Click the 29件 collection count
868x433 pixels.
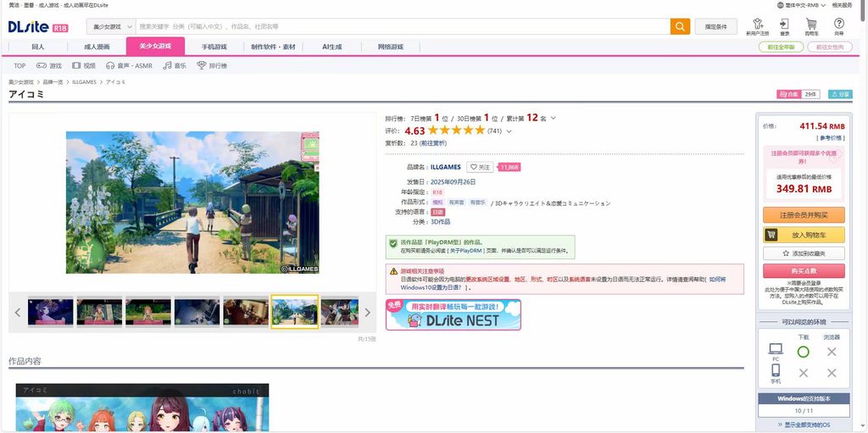(x=810, y=94)
